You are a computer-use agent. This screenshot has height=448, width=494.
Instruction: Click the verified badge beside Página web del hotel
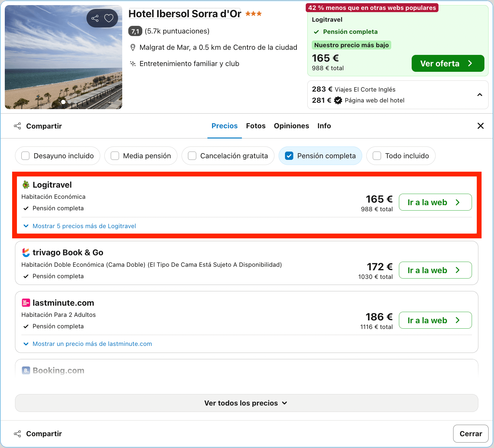338,100
